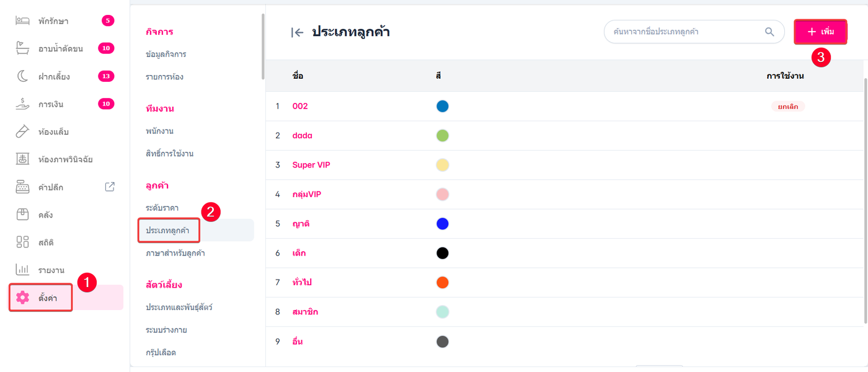Click the blue color swatch for 002
Viewport: 868px width, 372px height.
[x=443, y=106]
